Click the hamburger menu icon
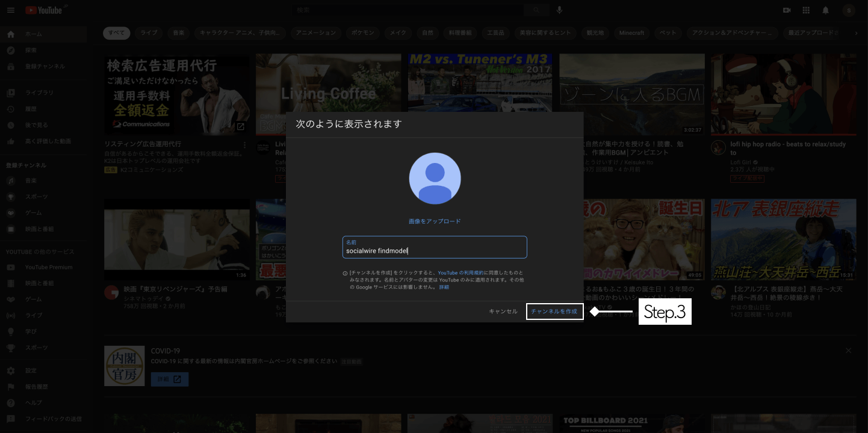 pos(11,10)
